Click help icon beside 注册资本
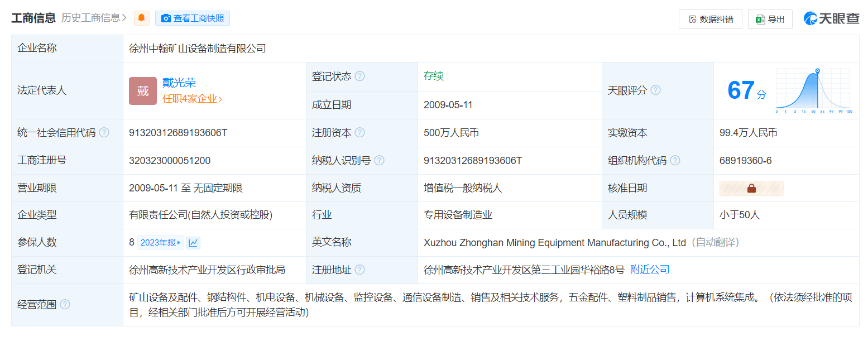This screenshot has width=868, height=351. pyautogui.click(x=360, y=133)
